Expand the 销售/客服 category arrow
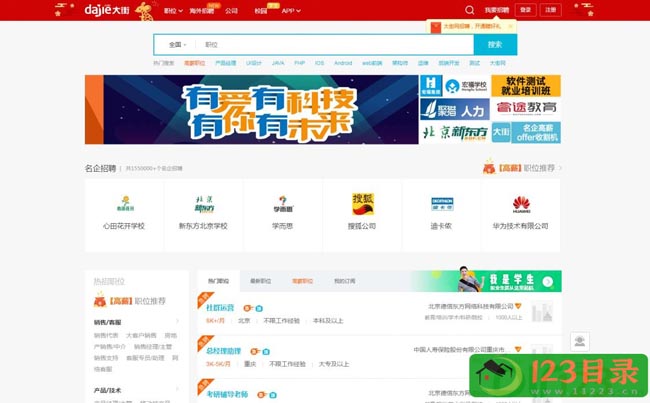Viewport: 650px width, 403px height. pos(177,322)
